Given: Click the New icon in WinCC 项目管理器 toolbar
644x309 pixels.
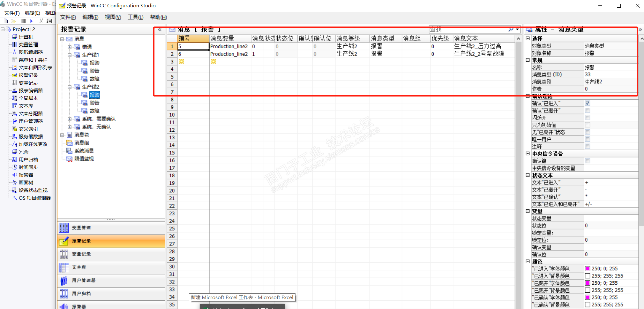Looking at the screenshot, I should (6, 21).
